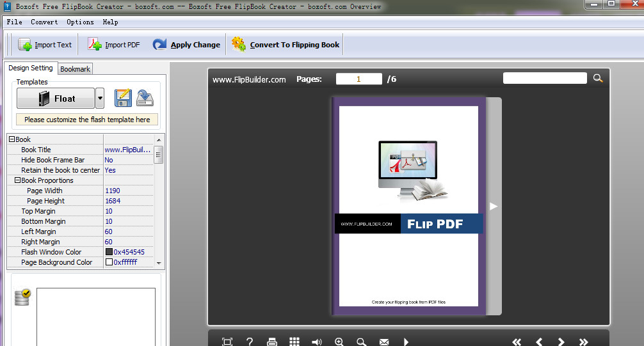Click the property list scrollbar thumb
644x346 pixels.
pyautogui.click(x=159, y=155)
